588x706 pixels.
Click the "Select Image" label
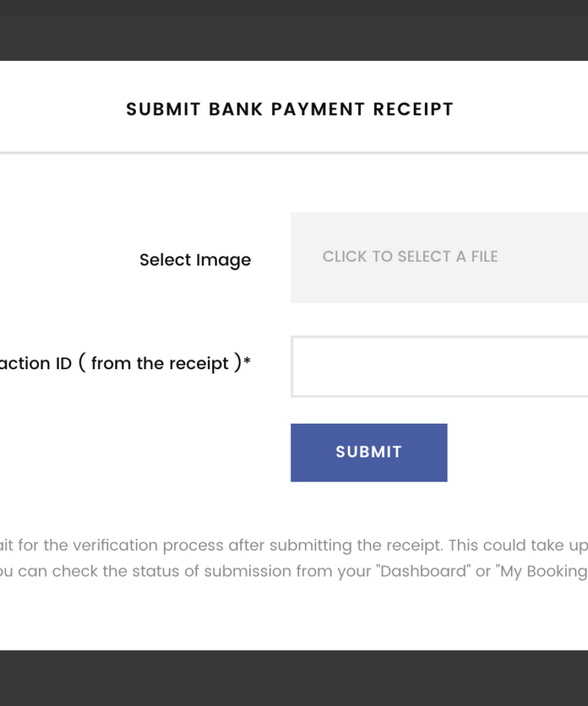(195, 260)
